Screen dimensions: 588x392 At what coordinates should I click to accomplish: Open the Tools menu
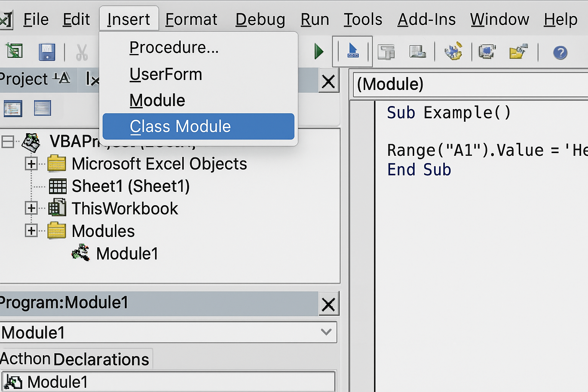pyautogui.click(x=363, y=19)
